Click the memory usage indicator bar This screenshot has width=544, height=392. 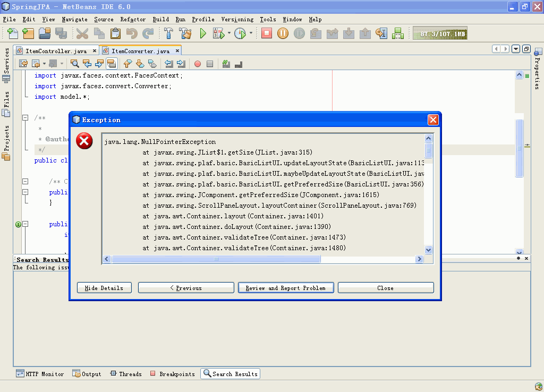point(440,33)
